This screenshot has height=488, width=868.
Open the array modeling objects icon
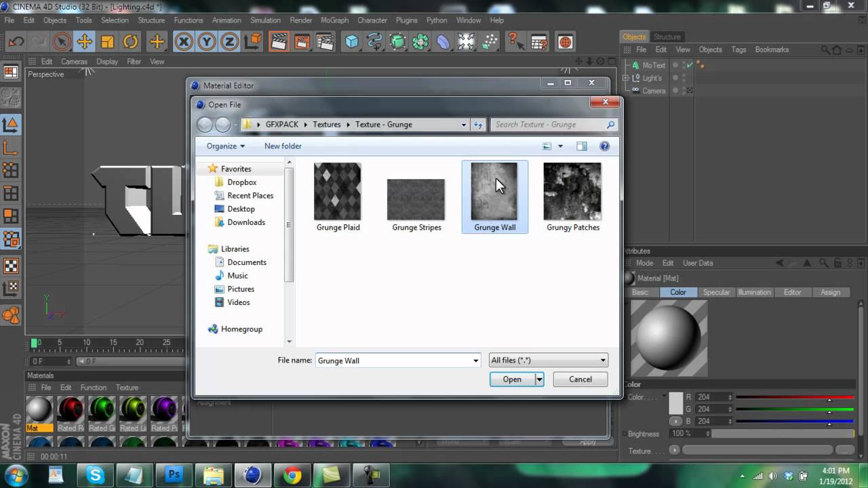[420, 41]
